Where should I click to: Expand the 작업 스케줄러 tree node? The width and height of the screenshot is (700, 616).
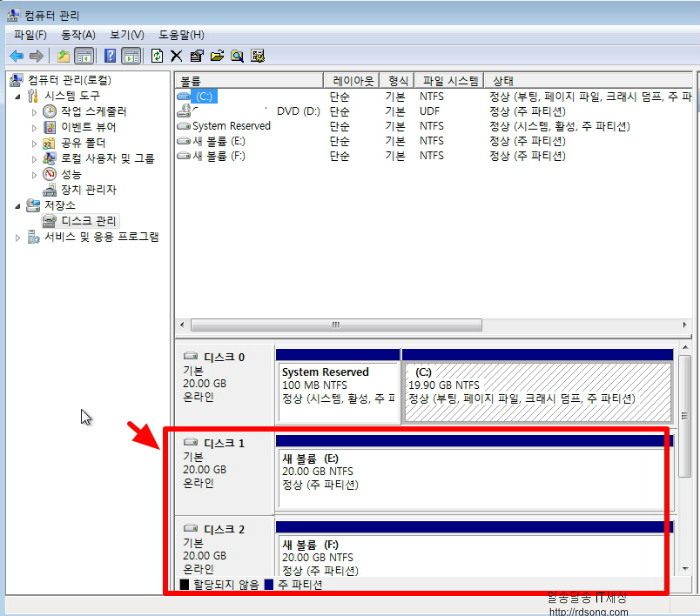(34, 112)
